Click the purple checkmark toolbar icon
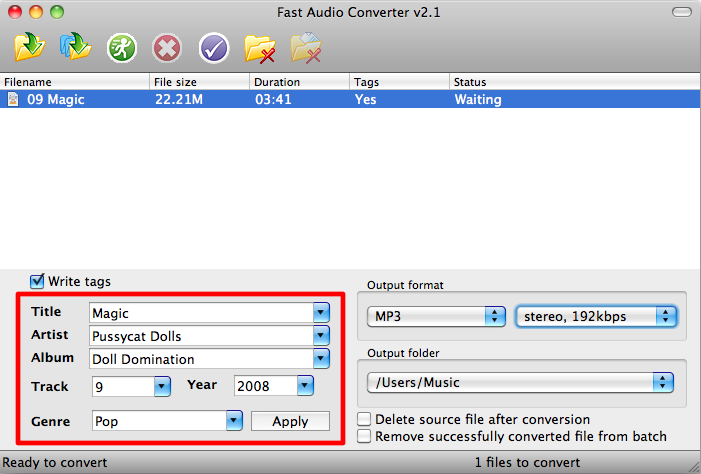Screen dimensions: 701x474 point(214,47)
